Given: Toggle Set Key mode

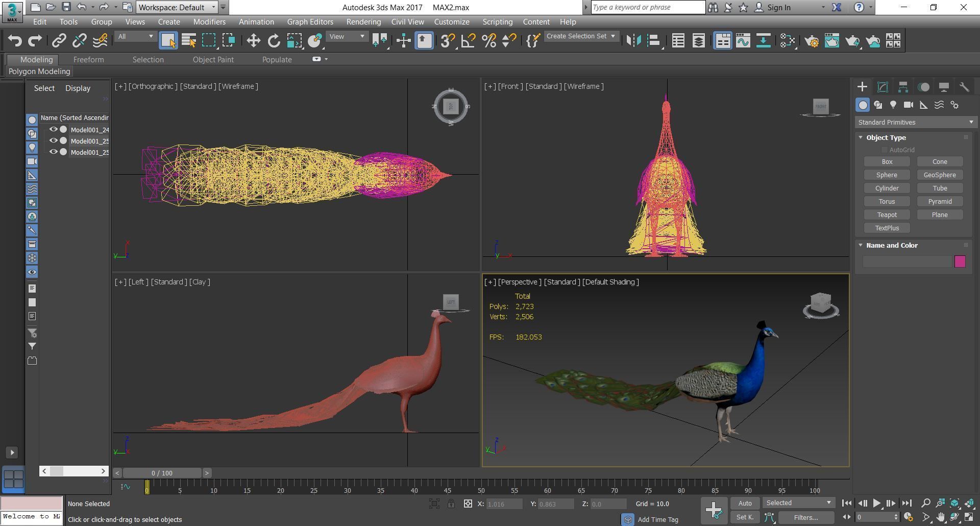Looking at the screenshot, I should point(745,517).
